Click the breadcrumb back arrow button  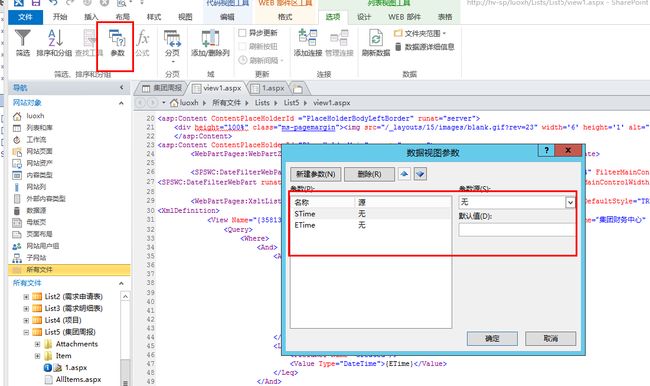pos(141,102)
